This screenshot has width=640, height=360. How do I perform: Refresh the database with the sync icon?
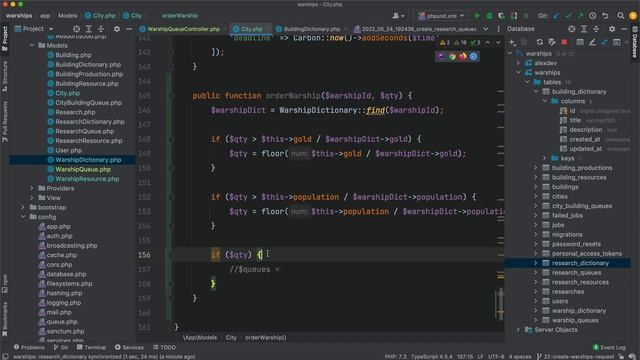tap(540, 42)
